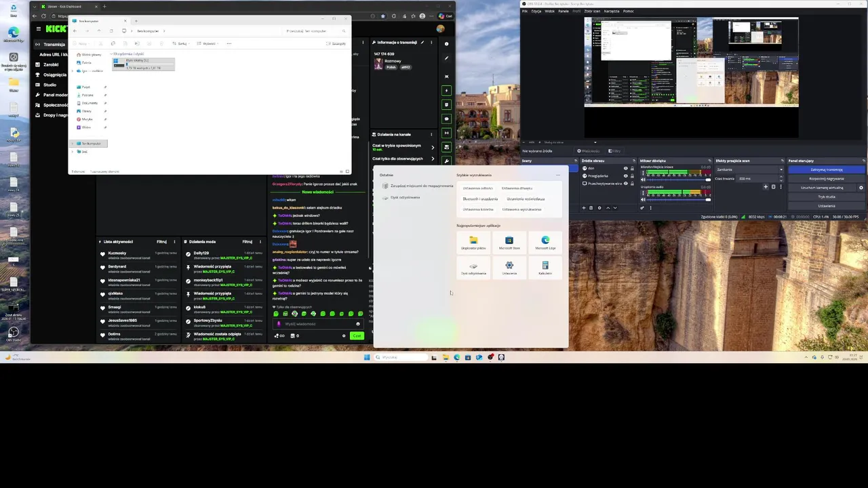Viewport: 868px width, 488px height.
Task: Open the bookmark star in browser address bar
Action: pyautogui.click(x=382, y=16)
